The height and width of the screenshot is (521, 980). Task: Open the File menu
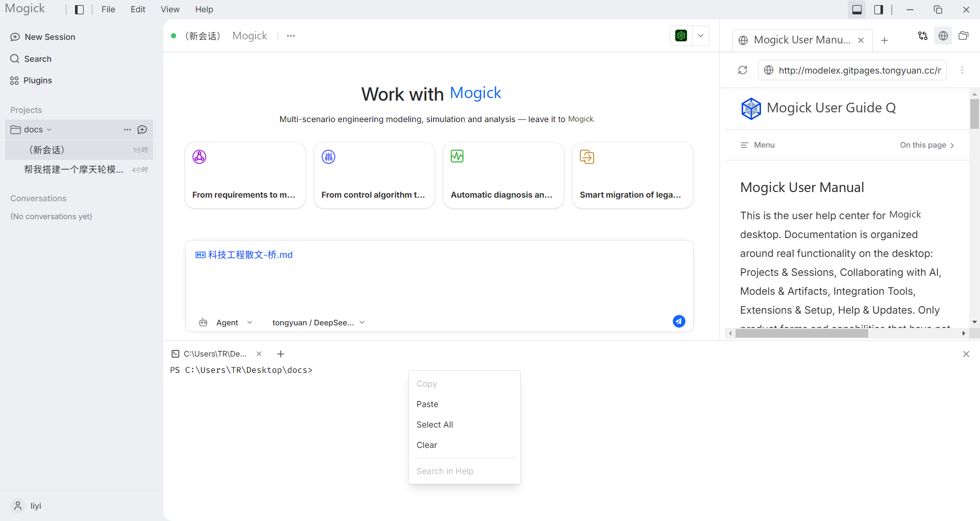point(108,10)
